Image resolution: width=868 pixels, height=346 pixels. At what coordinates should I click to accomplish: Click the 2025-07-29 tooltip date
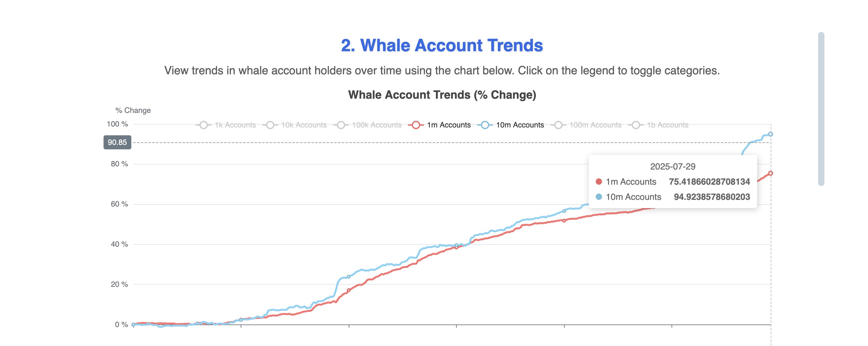672,167
